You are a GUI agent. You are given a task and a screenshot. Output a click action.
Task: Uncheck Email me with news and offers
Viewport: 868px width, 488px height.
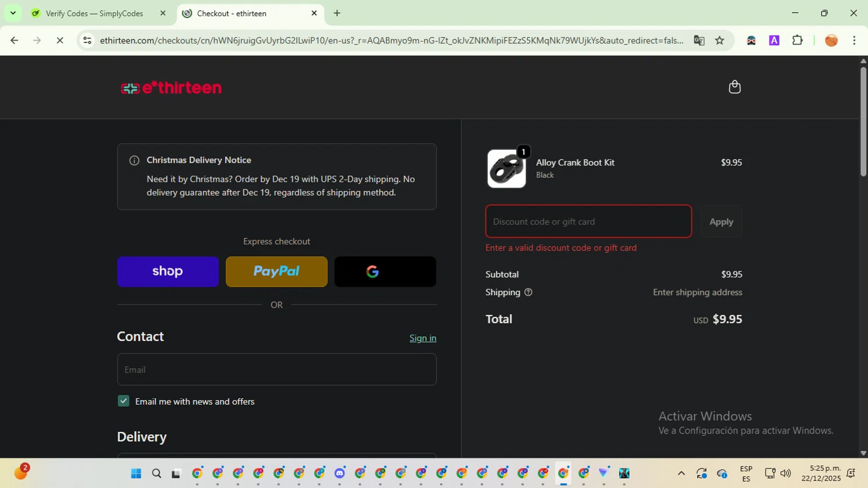[123, 401]
